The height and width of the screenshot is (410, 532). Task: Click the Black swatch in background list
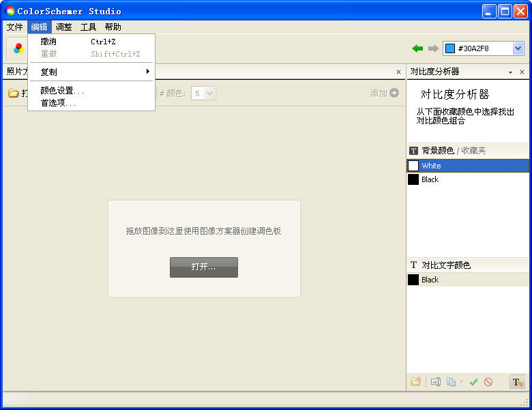click(x=413, y=179)
